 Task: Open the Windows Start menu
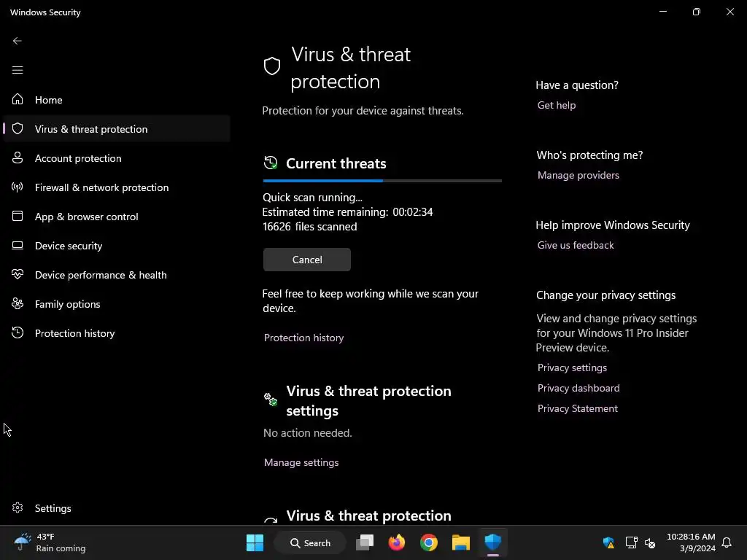(255, 542)
